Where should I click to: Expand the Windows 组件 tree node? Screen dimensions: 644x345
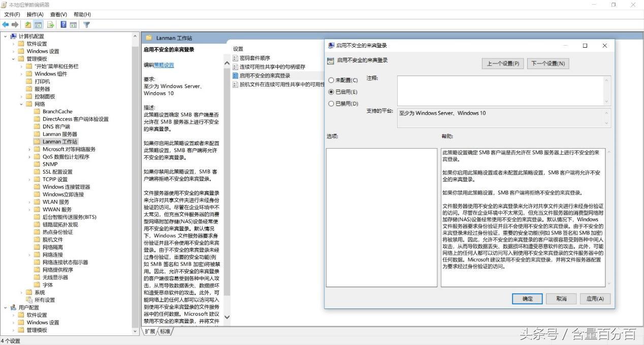(x=21, y=74)
